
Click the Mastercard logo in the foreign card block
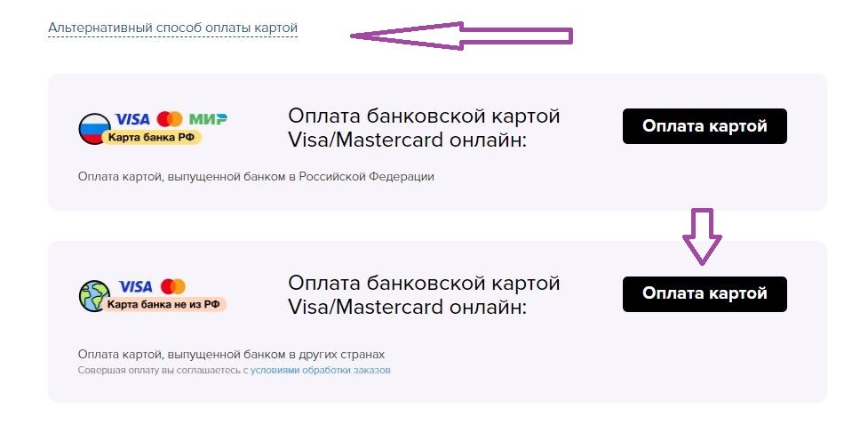pos(172,286)
